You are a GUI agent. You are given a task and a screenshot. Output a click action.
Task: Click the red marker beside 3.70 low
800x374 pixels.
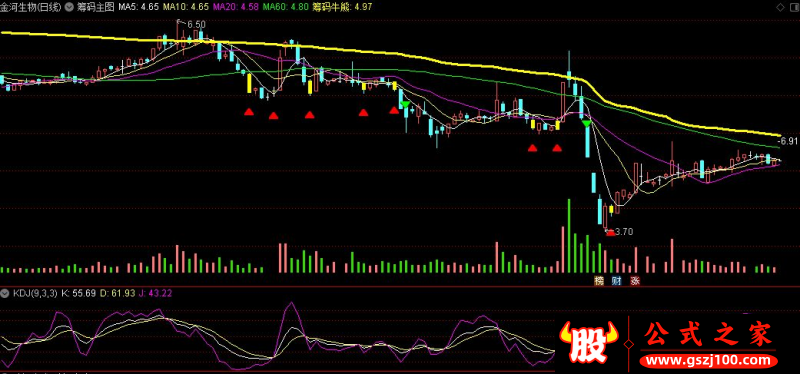click(610, 233)
